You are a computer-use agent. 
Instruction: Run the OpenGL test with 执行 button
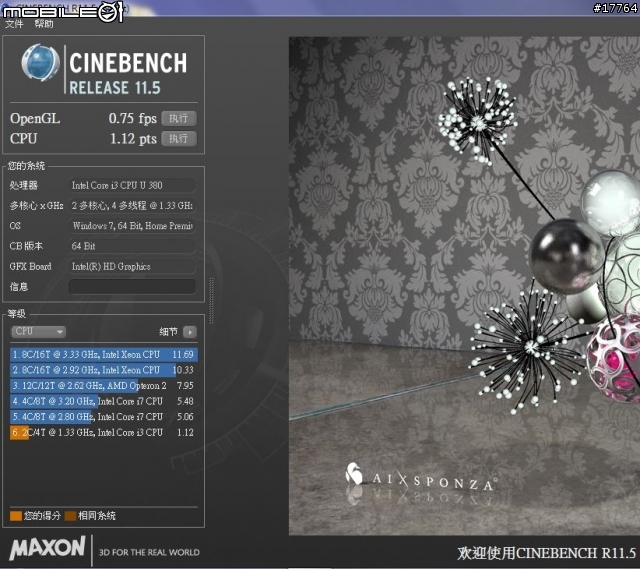tap(179, 118)
